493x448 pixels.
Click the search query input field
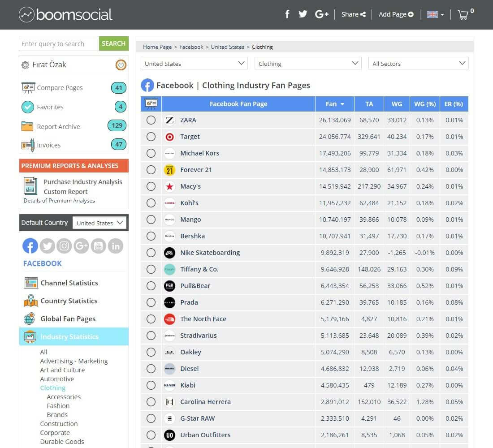(59, 43)
